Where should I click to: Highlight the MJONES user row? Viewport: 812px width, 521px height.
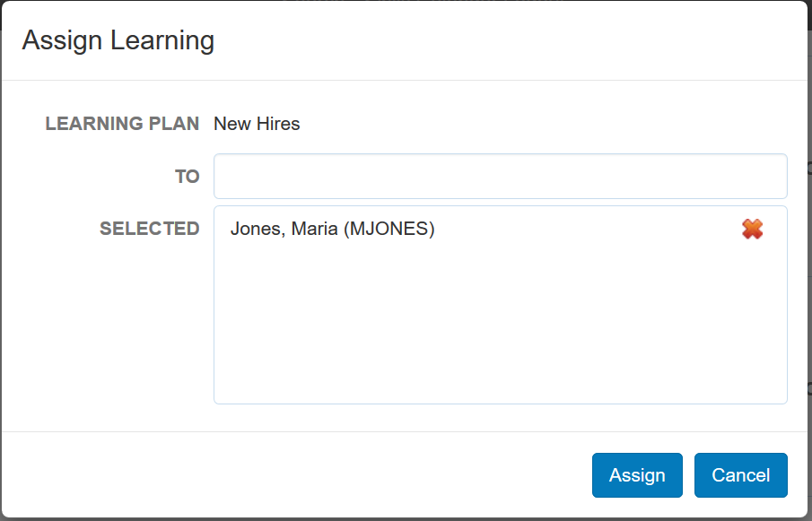tap(332, 230)
